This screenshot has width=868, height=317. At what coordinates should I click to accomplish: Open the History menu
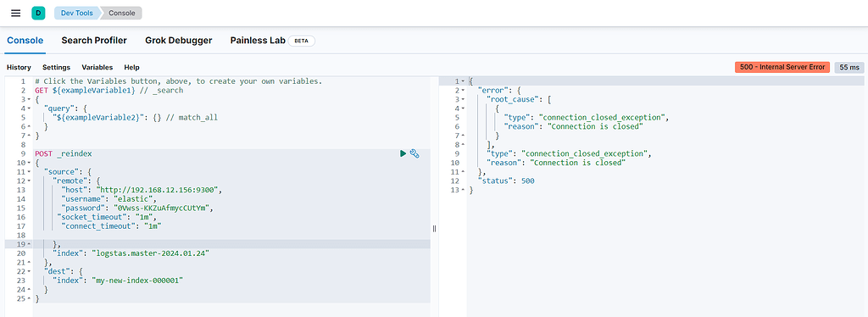(19, 68)
